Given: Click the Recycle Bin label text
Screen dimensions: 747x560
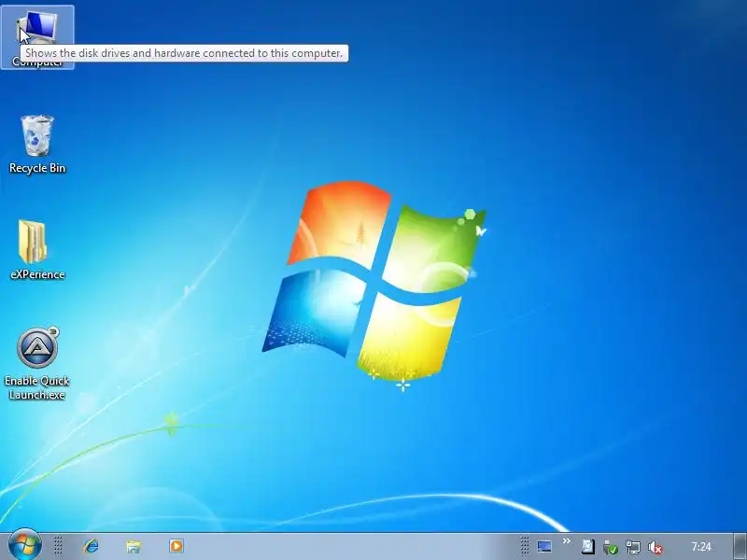Looking at the screenshot, I should point(37,168).
